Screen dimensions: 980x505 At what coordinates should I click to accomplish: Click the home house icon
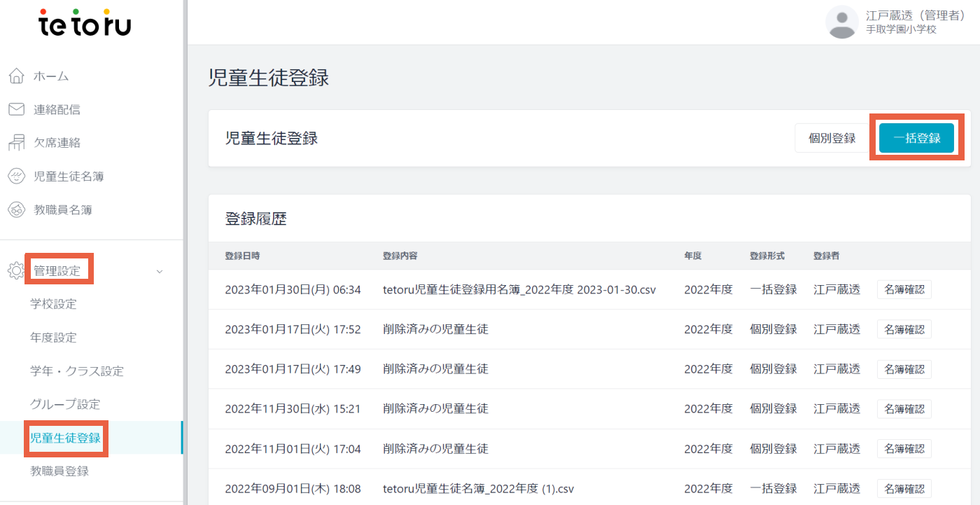pos(17,76)
